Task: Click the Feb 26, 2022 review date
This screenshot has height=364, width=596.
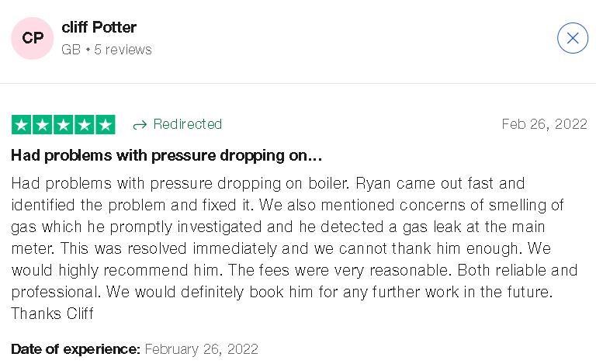Action: 544,124
